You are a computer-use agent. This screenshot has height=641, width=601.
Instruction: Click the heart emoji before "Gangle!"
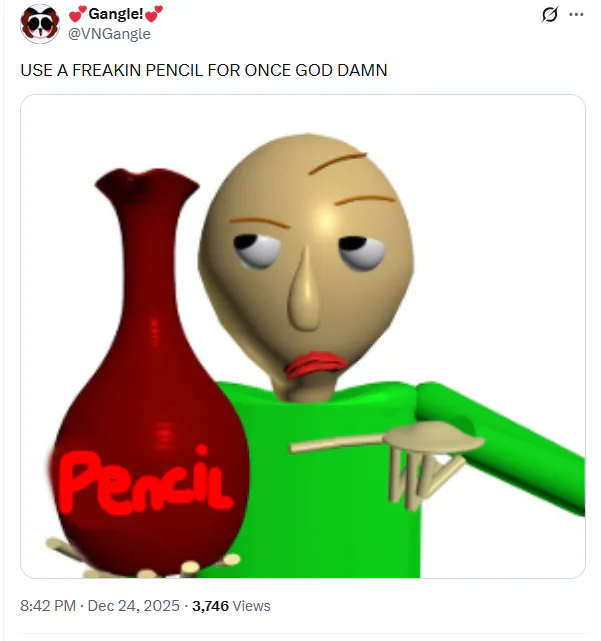point(78,14)
